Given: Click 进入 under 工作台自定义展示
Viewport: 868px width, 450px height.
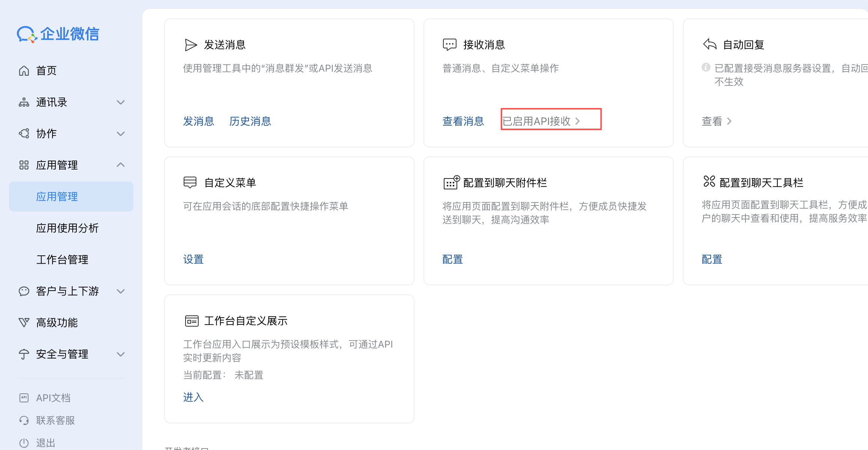Looking at the screenshot, I should [x=193, y=397].
